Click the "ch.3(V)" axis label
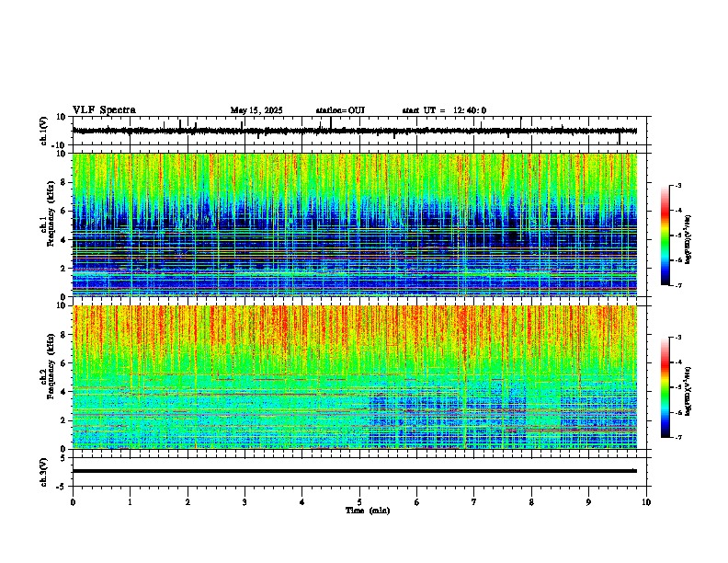This screenshot has height=563, width=728. (44, 472)
